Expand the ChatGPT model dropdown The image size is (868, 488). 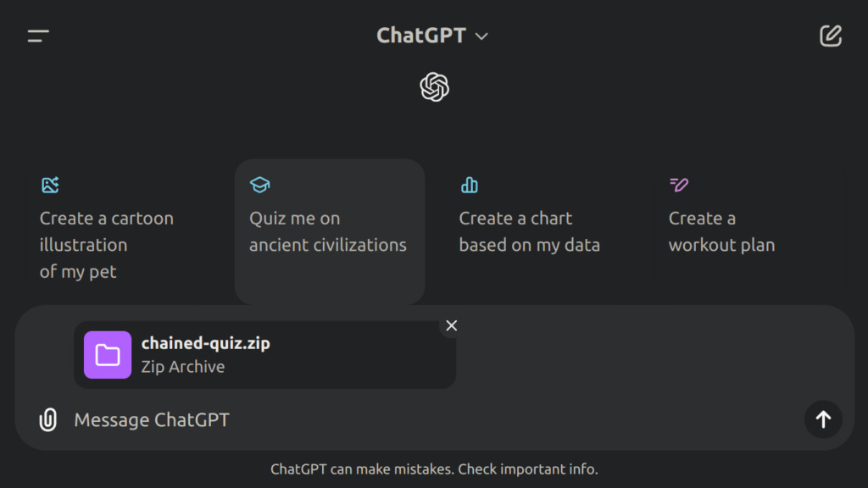tap(432, 36)
